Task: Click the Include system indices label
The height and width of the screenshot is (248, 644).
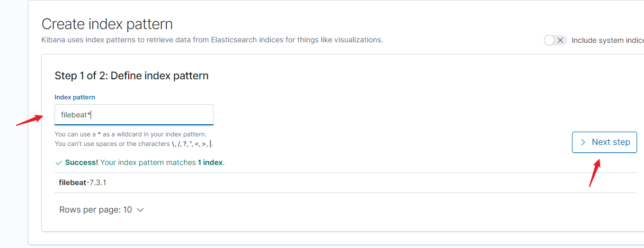Action: pos(607,40)
